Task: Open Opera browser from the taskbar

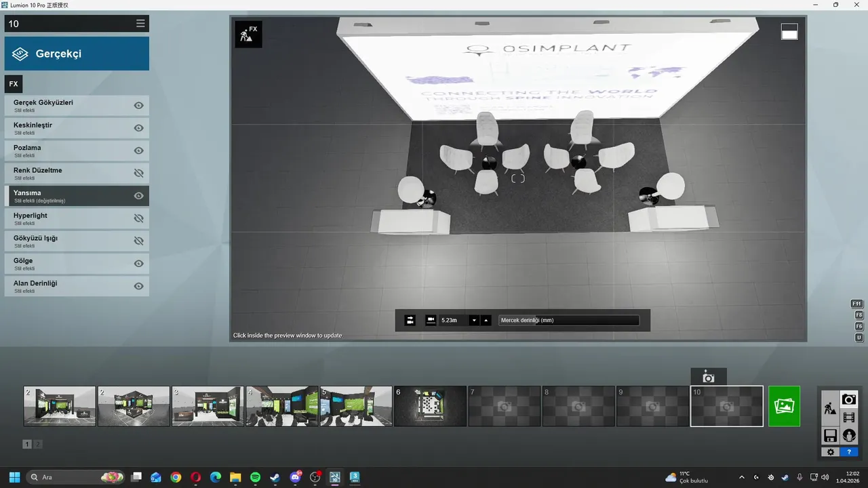Action: tap(195, 477)
